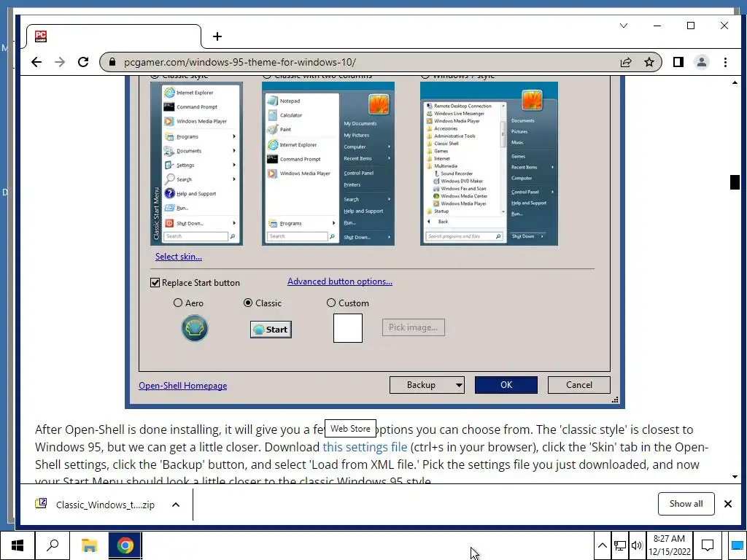Open the Chrome profile avatar
This screenshot has height=560, width=747.
pos(701,62)
